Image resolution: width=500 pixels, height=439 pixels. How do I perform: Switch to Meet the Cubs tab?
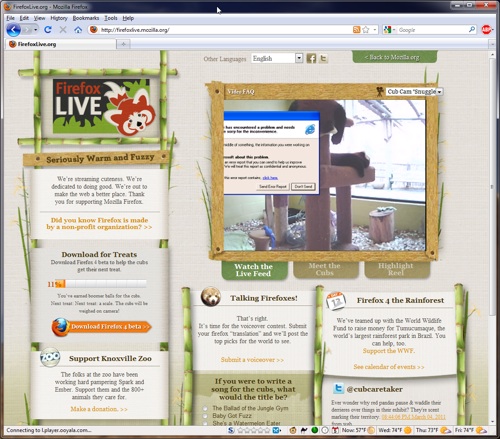pos(325,269)
